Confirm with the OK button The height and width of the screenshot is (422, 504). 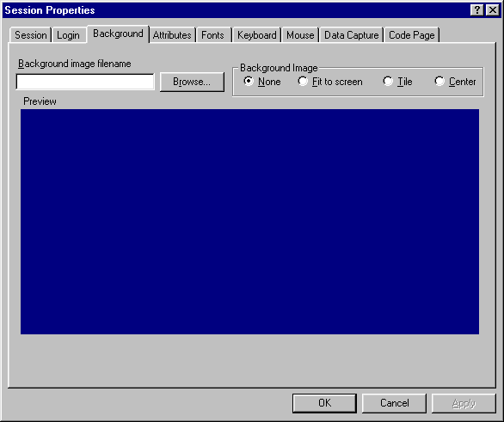[x=324, y=403]
